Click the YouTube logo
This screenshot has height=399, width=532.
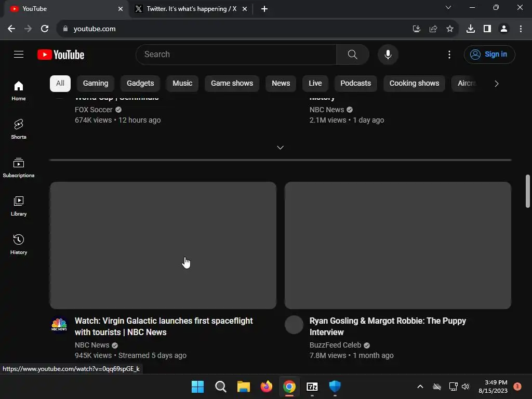61,55
